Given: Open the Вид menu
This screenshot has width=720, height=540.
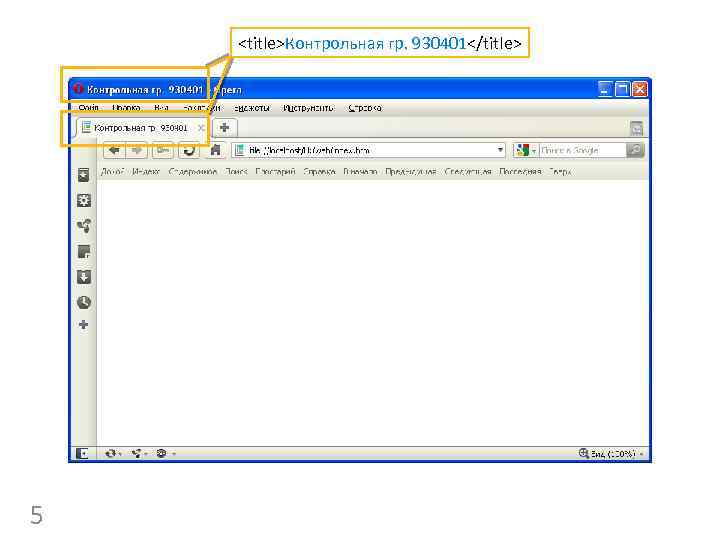Looking at the screenshot, I should click(x=161, y=108).
